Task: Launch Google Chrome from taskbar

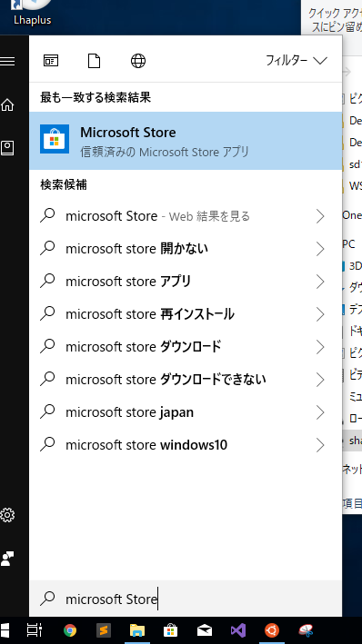Action: point(70,630)
